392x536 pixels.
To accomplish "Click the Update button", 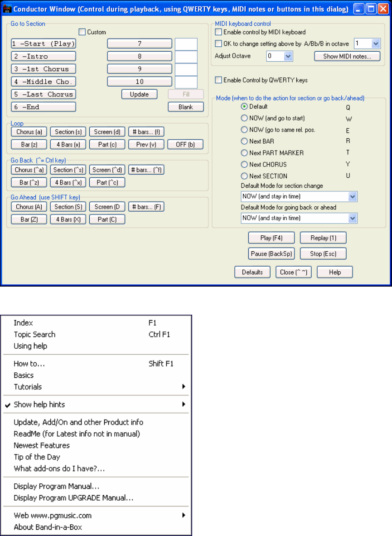I will click(x=140, y=94).
